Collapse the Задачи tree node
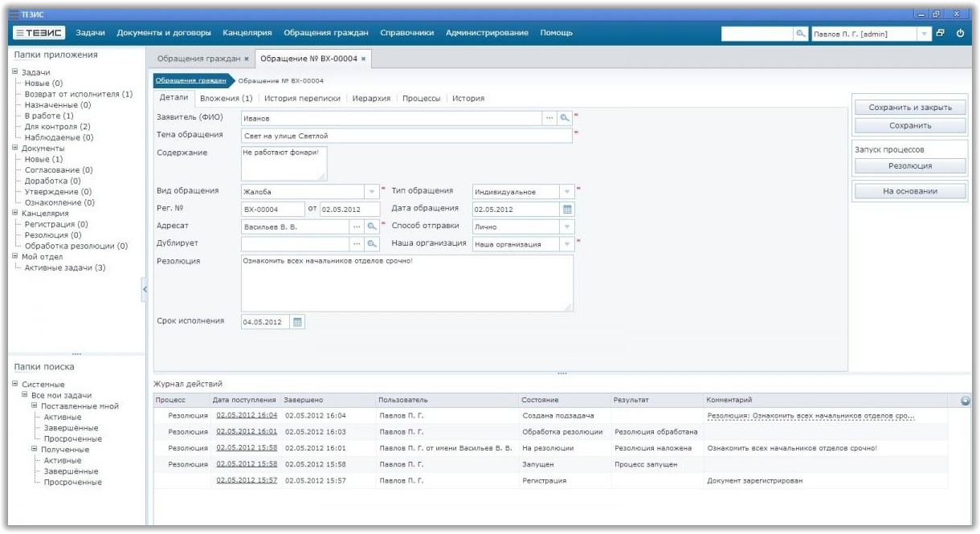The width and height of the screenshot is (980, 534). [x=14, y=72]
